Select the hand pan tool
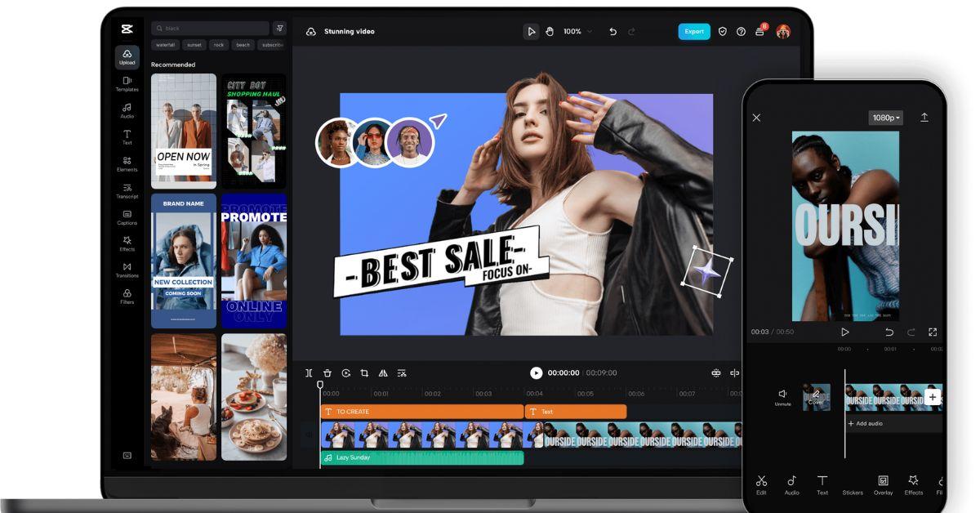This screenshot has height=513, width=980. click(x=550, y=32)
